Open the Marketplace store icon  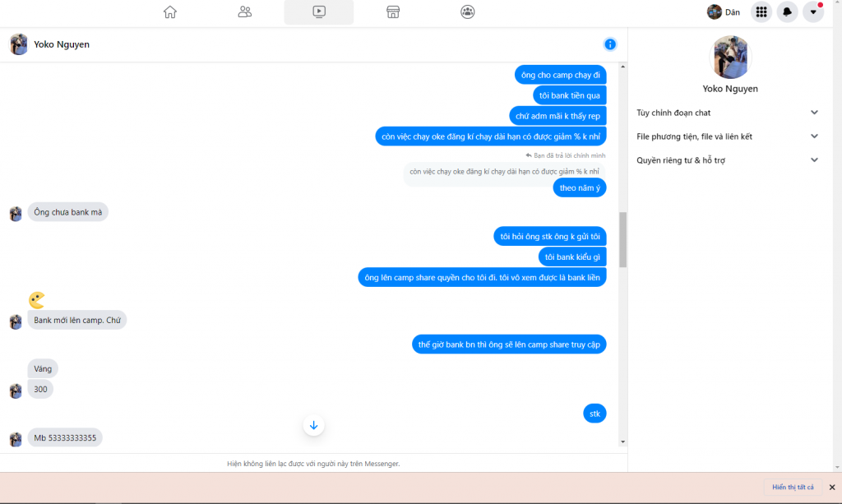click(x=393, y=12)
